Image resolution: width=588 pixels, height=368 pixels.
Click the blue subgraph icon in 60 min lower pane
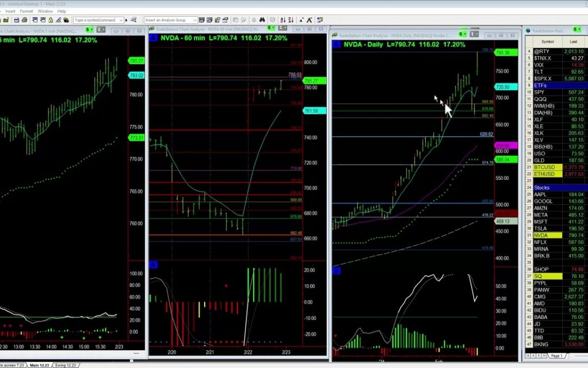click(x=154, y=265)
